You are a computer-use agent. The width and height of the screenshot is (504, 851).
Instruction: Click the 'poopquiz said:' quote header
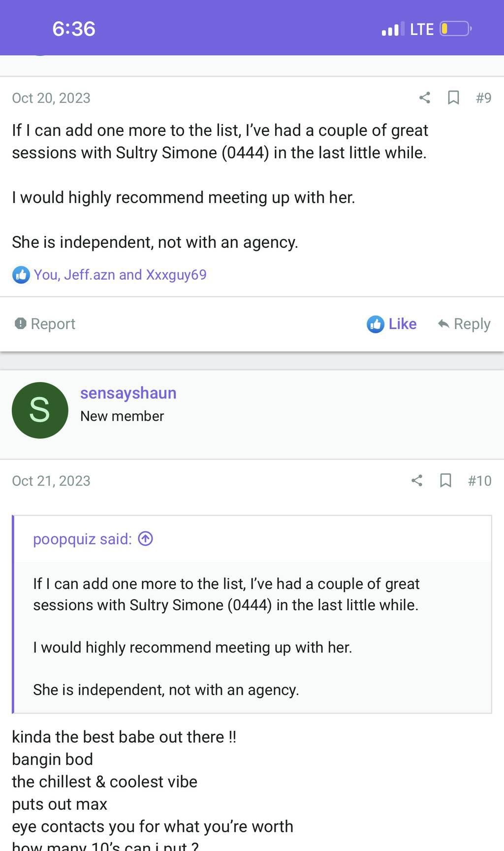[x=82, y=539]
